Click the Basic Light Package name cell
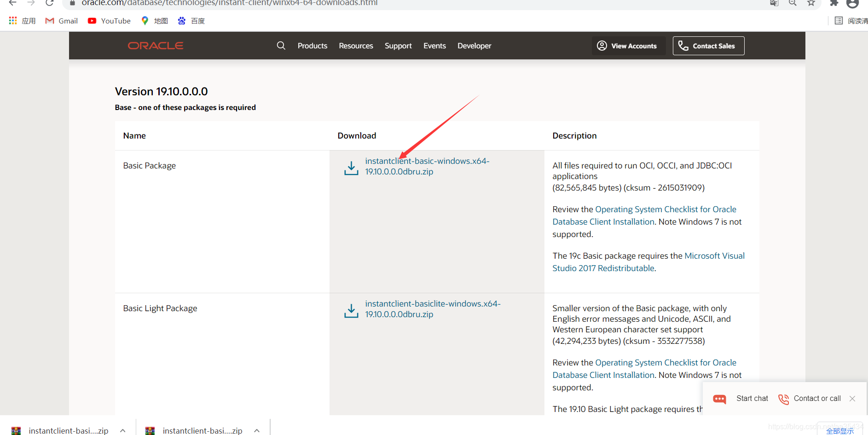868x435 pixels. (x=160, y=308)
